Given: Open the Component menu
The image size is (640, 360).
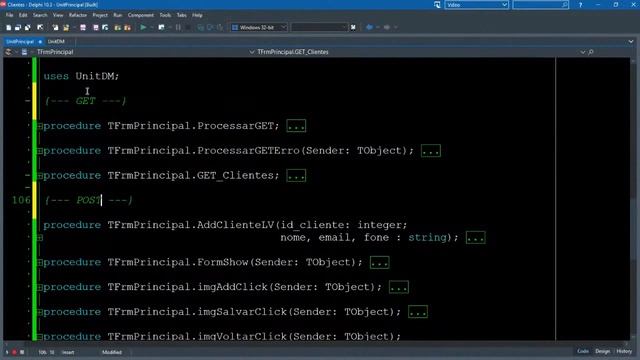Looking at the screenshot, I should click(x=141, y=15).
